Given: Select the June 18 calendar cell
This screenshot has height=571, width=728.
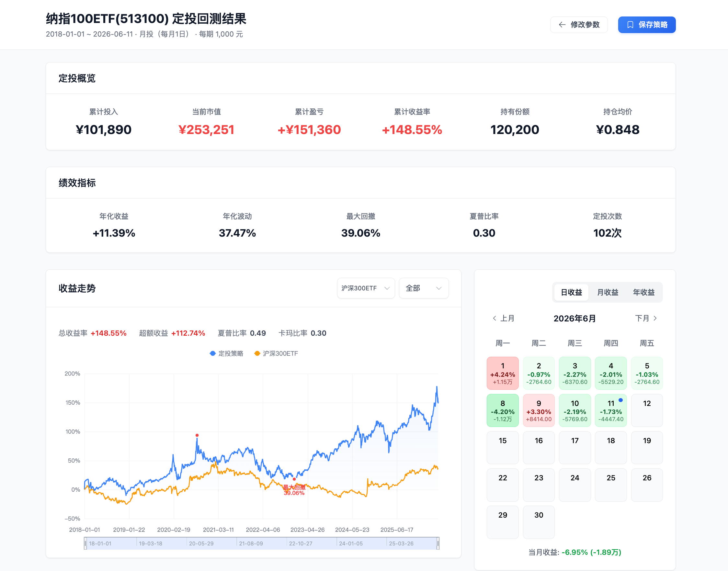Looking at the screenshot, I should [611, 447].
